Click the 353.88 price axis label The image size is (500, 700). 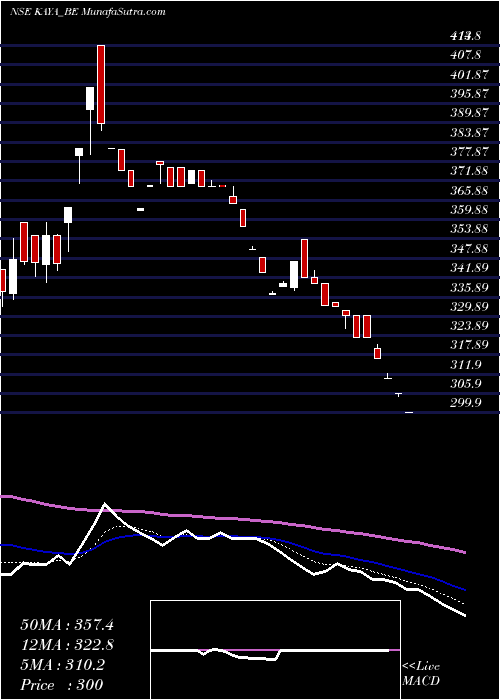tap(469, 229)
